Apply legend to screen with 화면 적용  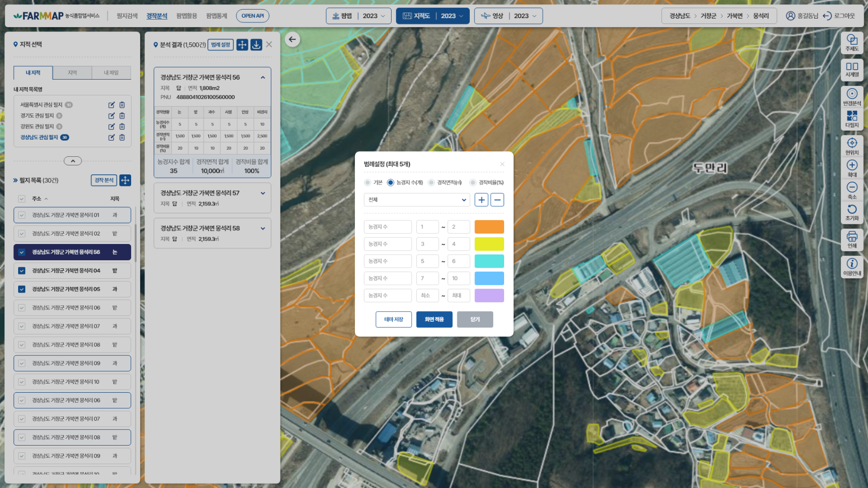coord(434,319)
